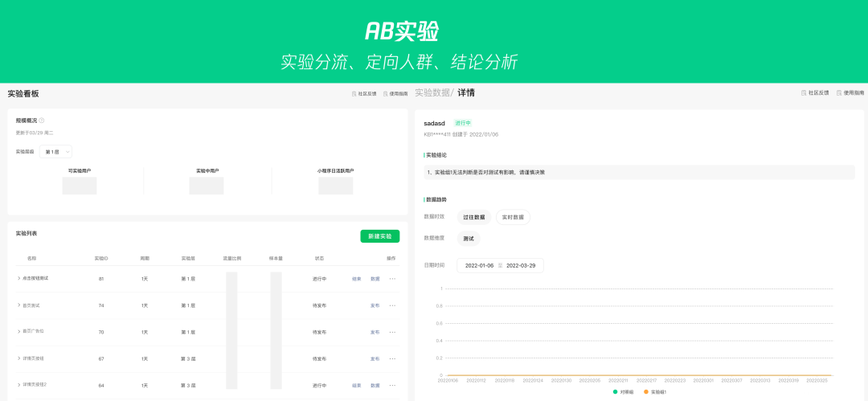The image size is (868, 401).
Task: Click 发布 for experiment ID 70
Action: pyautogui.click(x=375, y=332)
